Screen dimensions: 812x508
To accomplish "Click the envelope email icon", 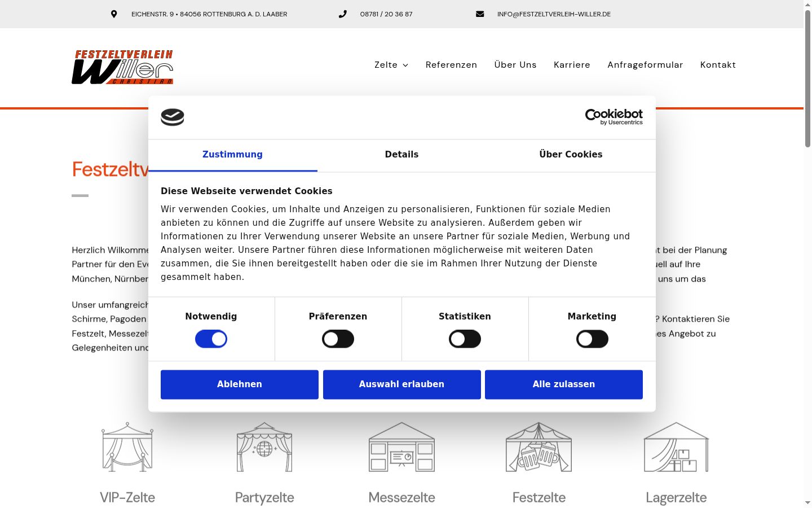I will pos(480,14).
